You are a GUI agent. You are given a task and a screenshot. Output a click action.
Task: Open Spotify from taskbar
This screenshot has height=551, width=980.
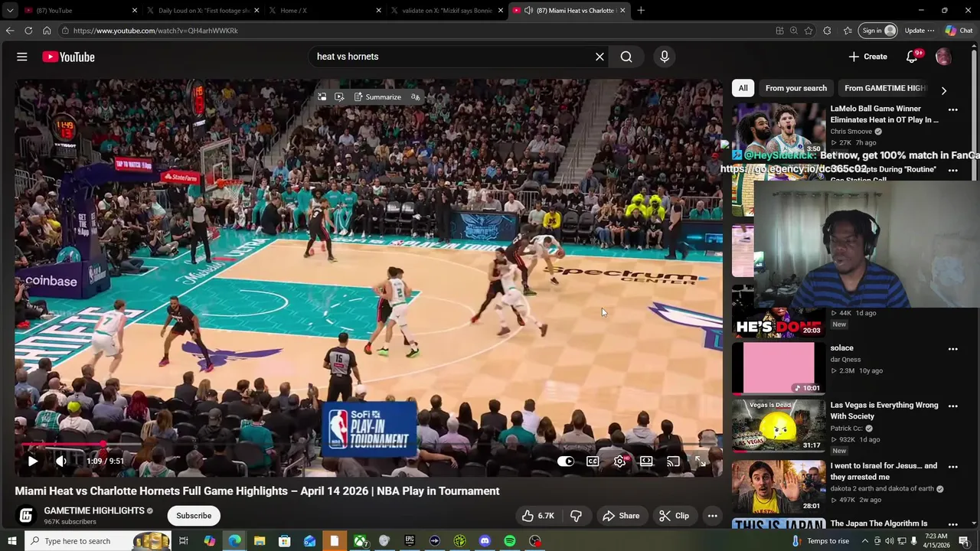tap(510, 541)
